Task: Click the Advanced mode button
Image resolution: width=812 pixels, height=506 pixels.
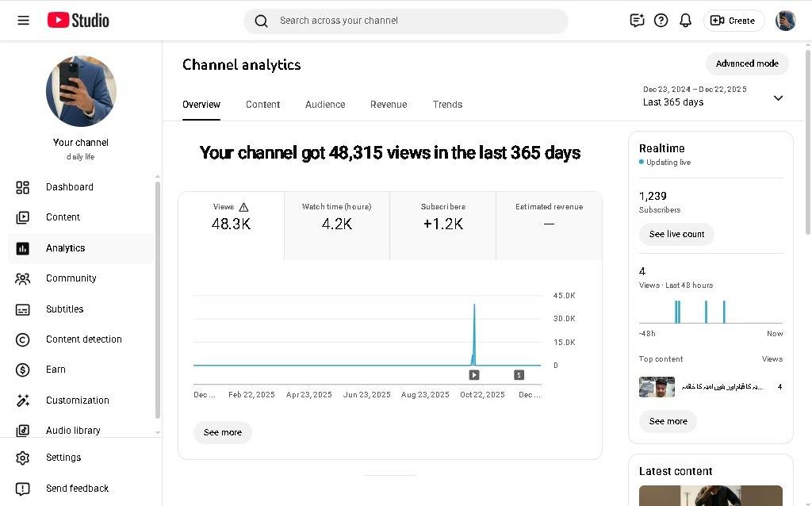Action: point(747,63)
